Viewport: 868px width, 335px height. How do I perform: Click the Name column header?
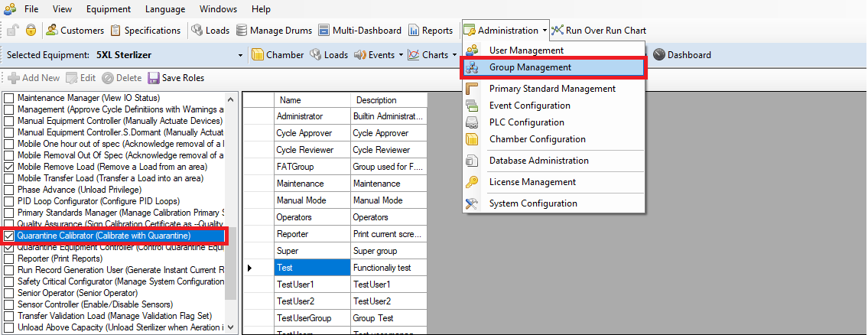[x=291, y=100]
